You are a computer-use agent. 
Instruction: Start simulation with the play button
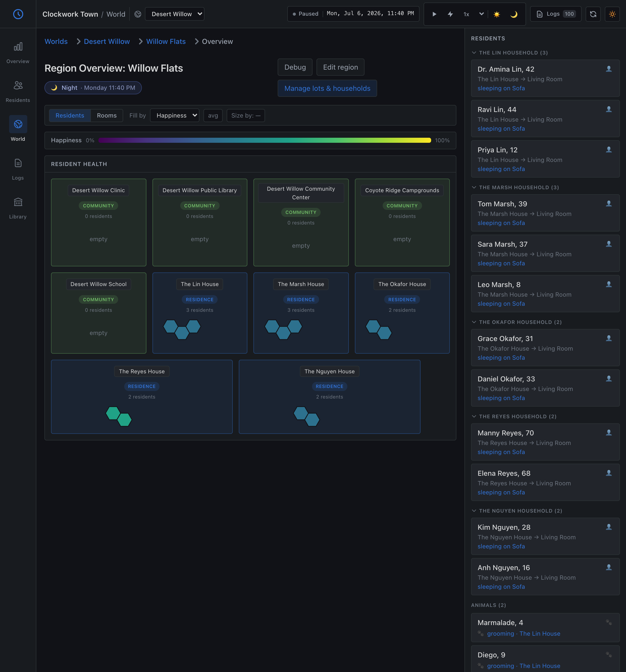point(434,14)
